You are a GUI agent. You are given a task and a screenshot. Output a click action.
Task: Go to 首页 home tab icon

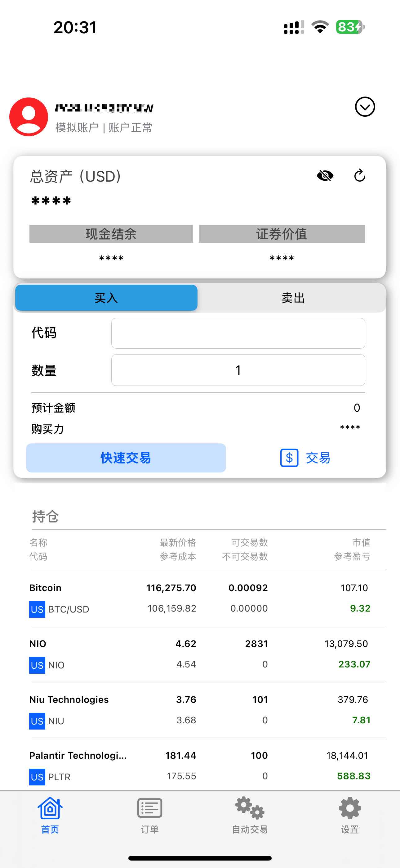(50, 808)
